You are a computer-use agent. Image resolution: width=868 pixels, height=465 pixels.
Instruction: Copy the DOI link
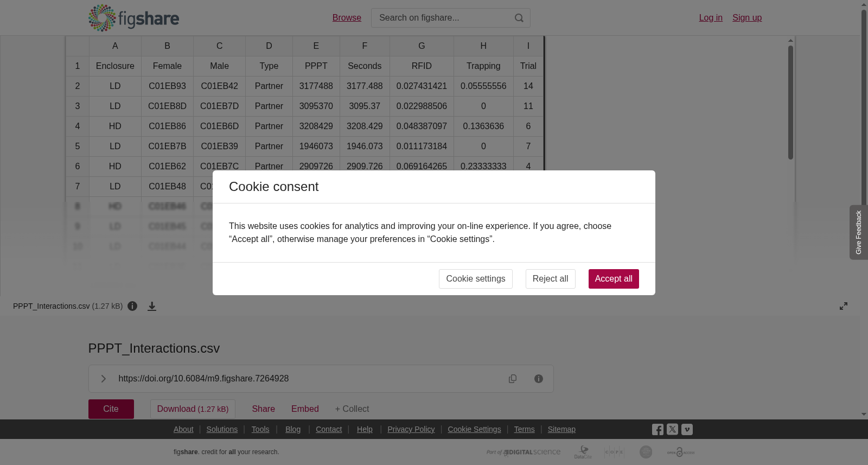click(x=513, y=379)
